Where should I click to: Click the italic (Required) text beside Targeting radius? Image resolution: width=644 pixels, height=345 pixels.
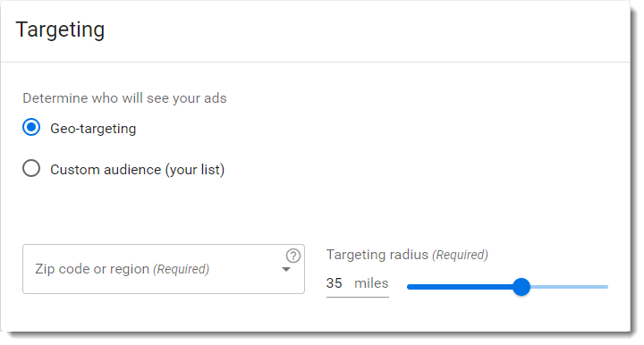click(x=460, y=255)
